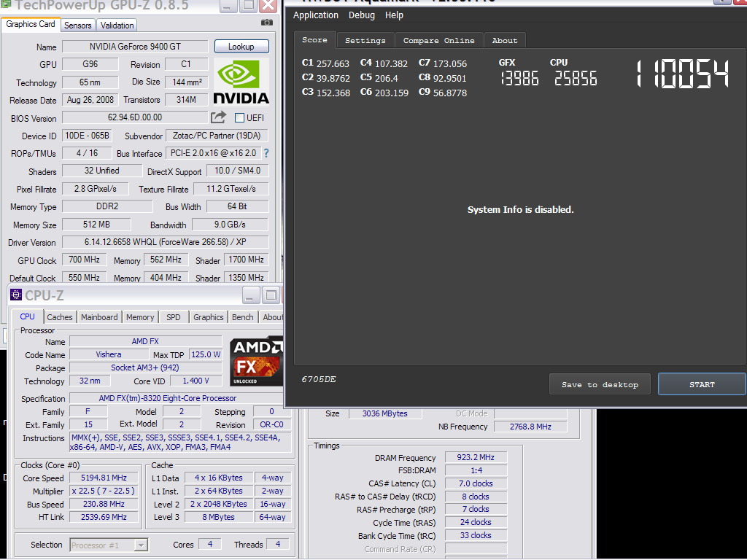747x560 pixels.
Task: Click the GFX score 13986
Action: point(519,79)
